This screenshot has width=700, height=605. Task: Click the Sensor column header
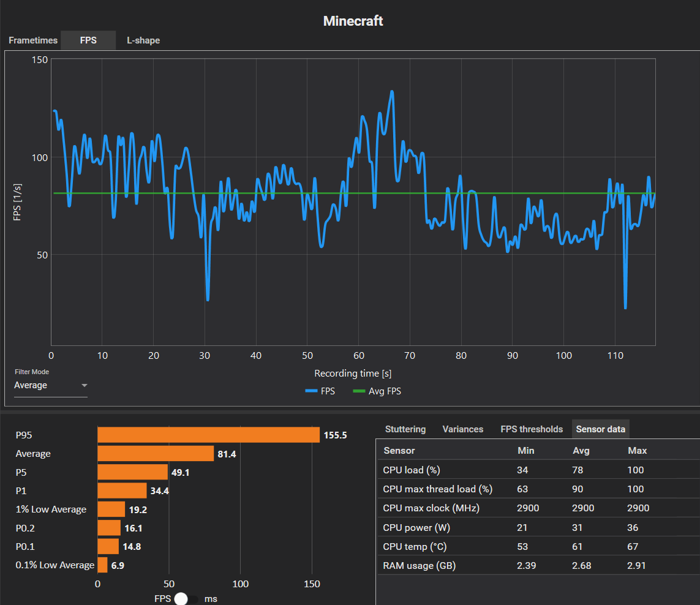click(399, 451)
